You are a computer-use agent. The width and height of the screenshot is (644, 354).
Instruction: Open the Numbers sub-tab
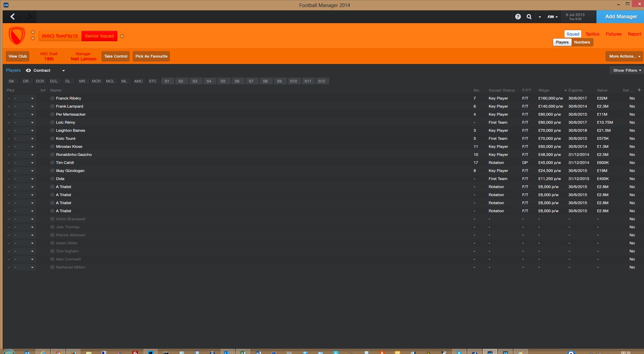(x=582, y=42)
